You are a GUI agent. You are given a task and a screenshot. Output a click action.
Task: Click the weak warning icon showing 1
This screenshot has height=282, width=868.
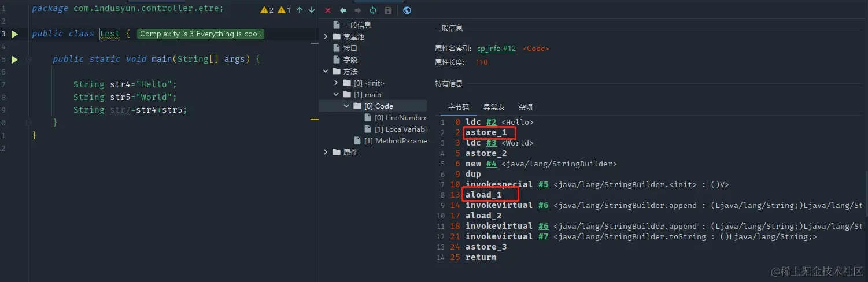[285, 10]
